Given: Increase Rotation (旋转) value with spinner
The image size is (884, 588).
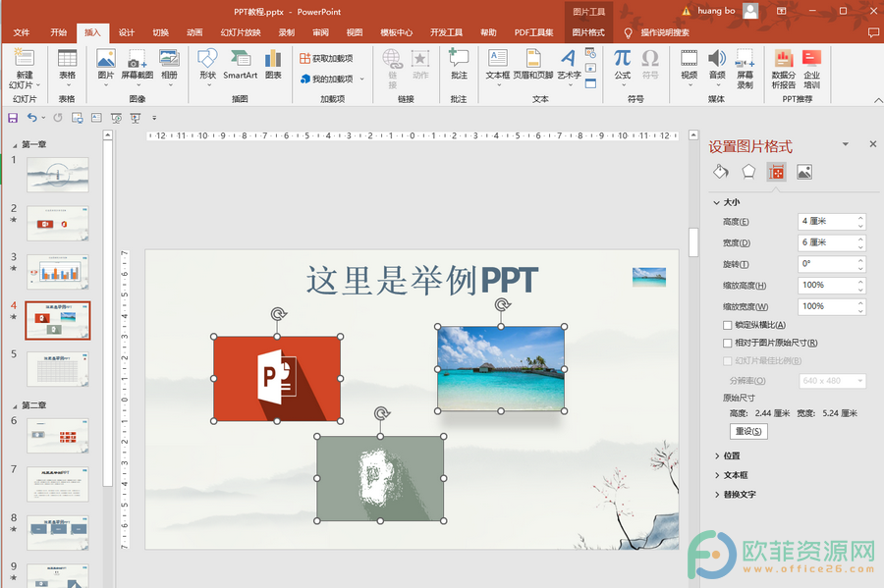Looking at the screenshot, I should (860, 260).
